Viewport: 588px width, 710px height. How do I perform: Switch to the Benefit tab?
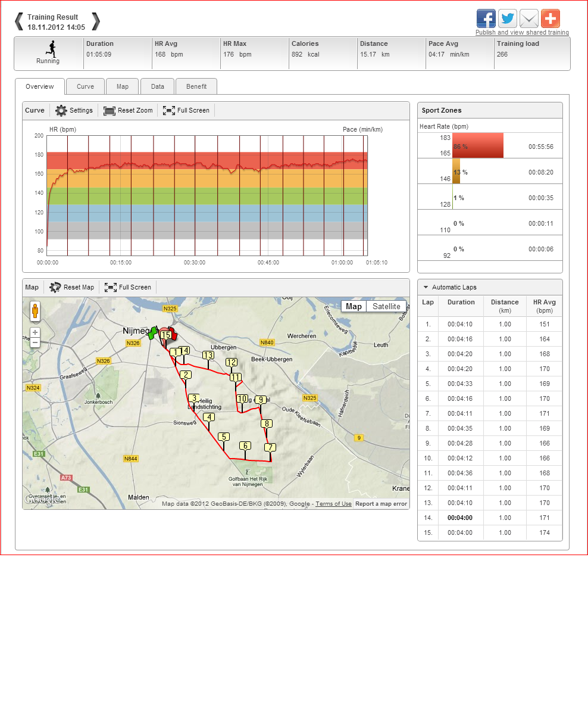click(196, 86)
